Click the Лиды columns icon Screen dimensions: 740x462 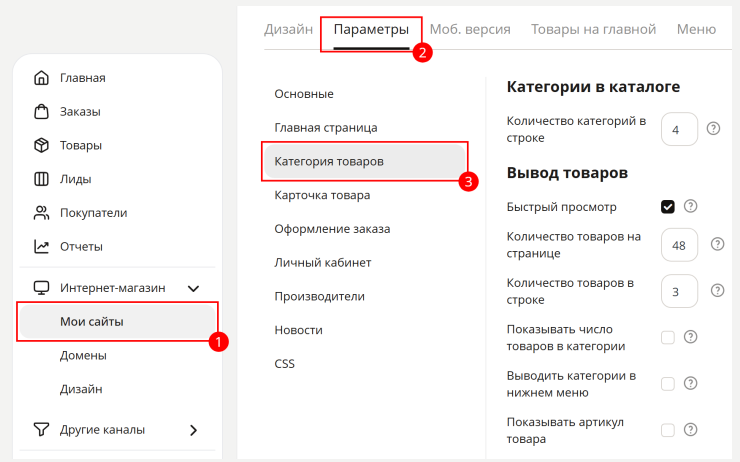click(41, 179)
